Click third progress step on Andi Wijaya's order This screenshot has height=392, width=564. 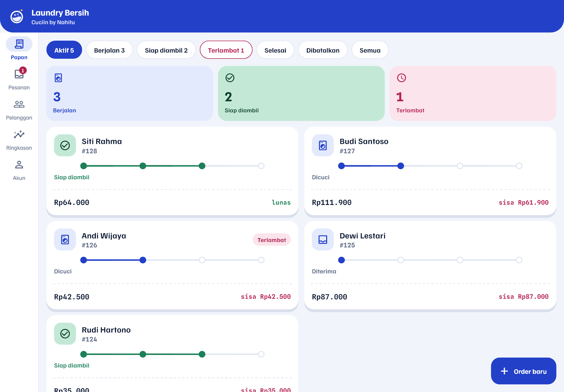202,260
